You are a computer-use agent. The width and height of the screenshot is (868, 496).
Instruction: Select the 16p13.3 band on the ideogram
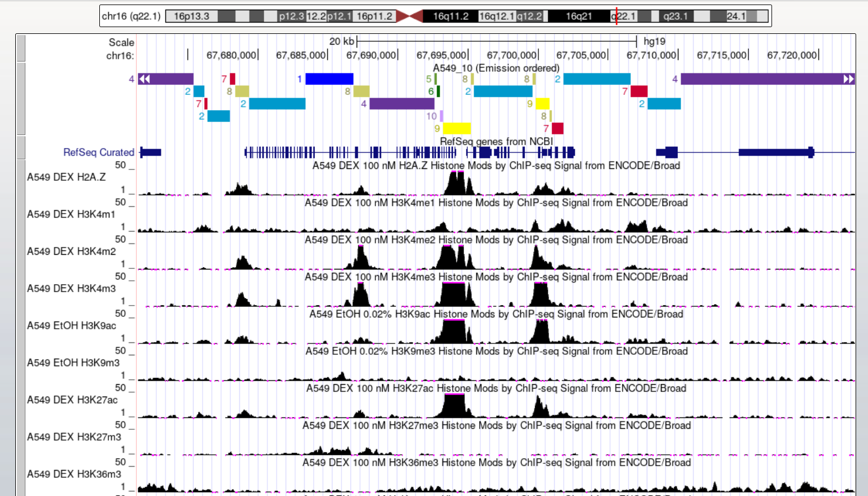tap(191, 16)
